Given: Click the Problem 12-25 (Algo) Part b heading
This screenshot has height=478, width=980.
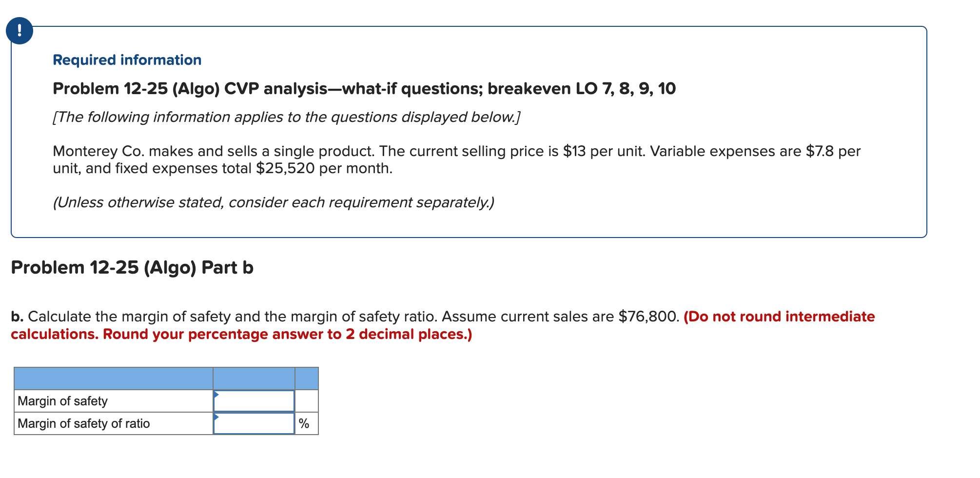Looking at the screenshot, I should [133, 267].
